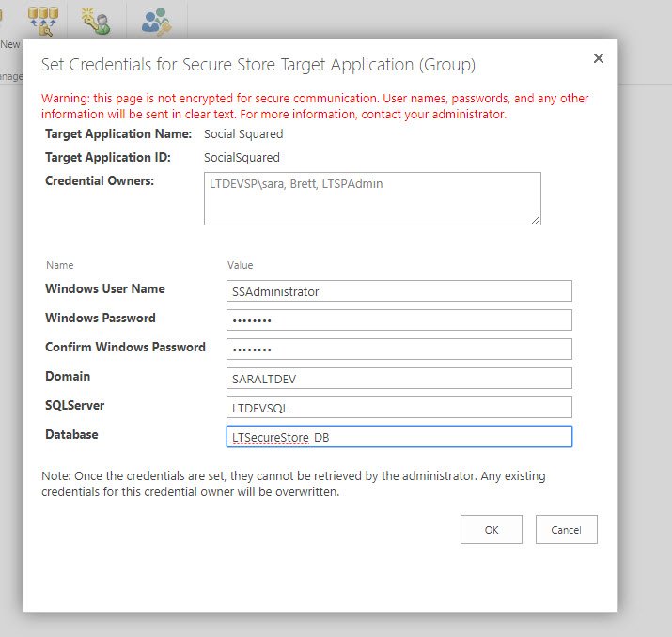Click the dialog title 'Set Credentials for Secure Store'

point(258,65)
